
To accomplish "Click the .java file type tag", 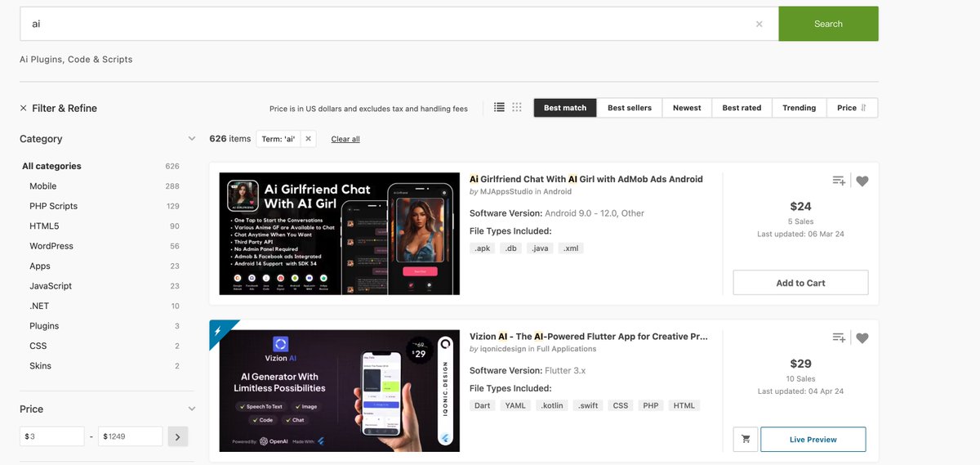I will 540,248.
